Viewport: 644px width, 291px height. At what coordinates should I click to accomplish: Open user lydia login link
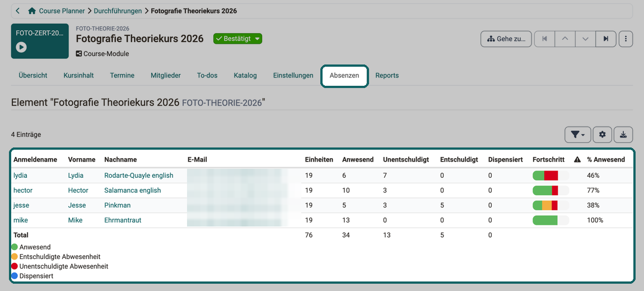click(x=20, y=175)
